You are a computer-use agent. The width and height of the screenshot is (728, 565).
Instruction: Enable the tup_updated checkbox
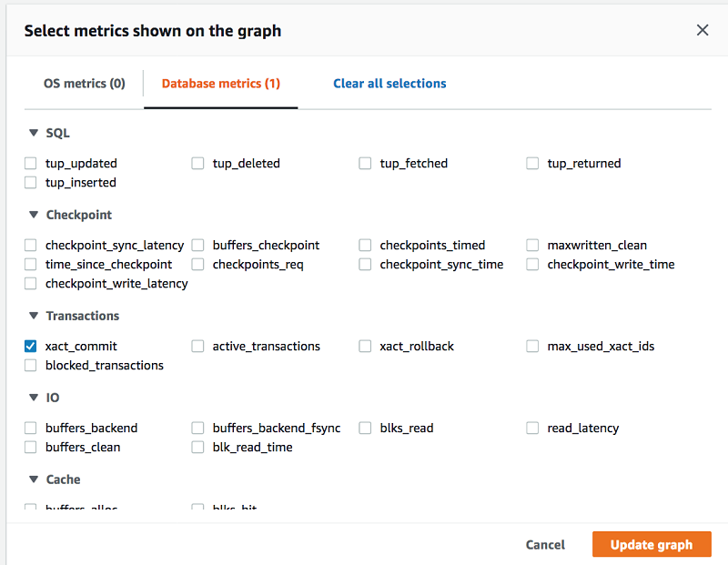[x=30, y=164]
